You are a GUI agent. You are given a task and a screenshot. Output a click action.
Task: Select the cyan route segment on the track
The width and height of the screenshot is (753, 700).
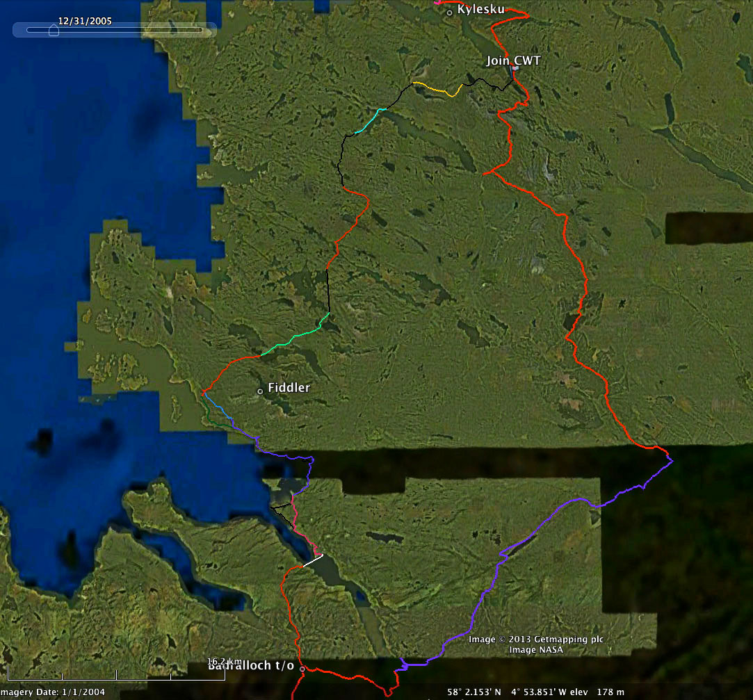(x=369, y=122)
